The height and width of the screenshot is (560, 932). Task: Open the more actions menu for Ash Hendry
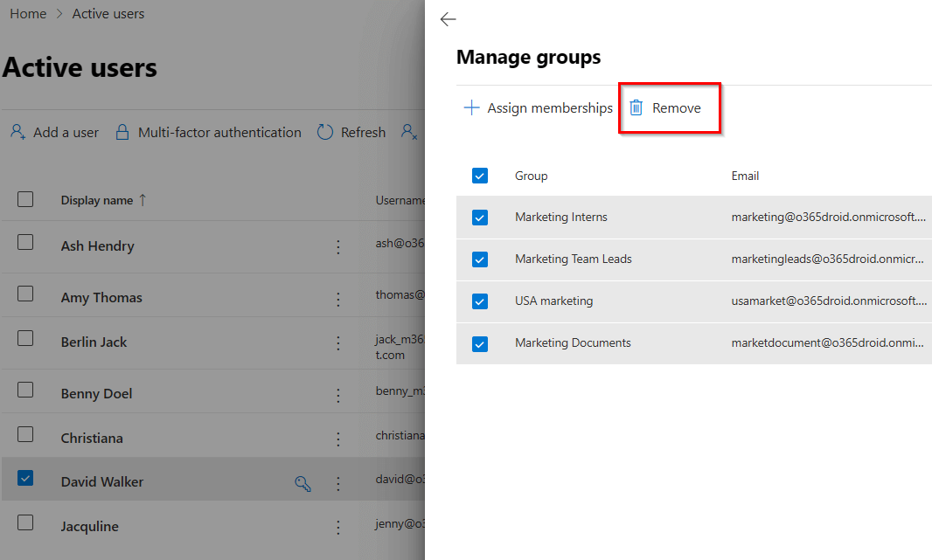tap(338, 247)
